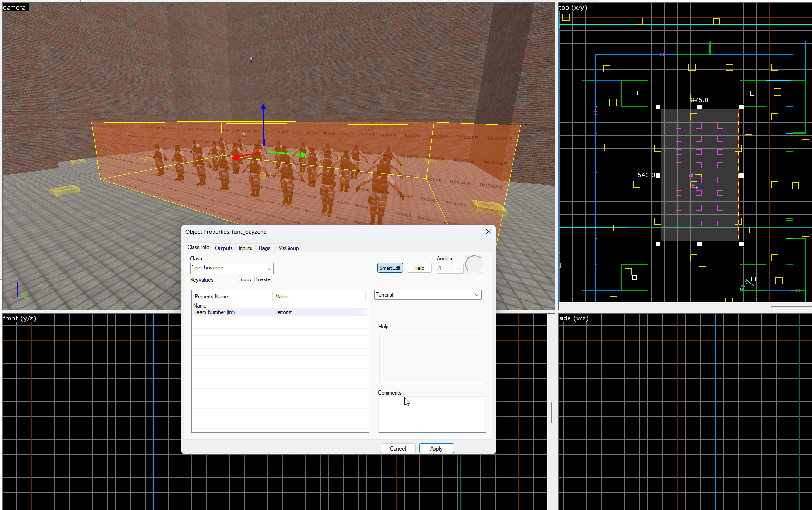Click the right-middle selection handle in top view

(741, 175)
